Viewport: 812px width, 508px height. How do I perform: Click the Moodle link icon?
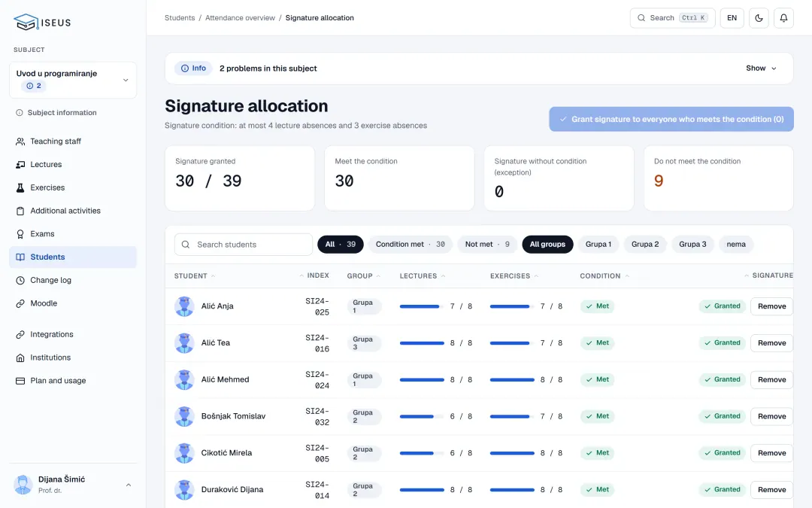(20, 304)
